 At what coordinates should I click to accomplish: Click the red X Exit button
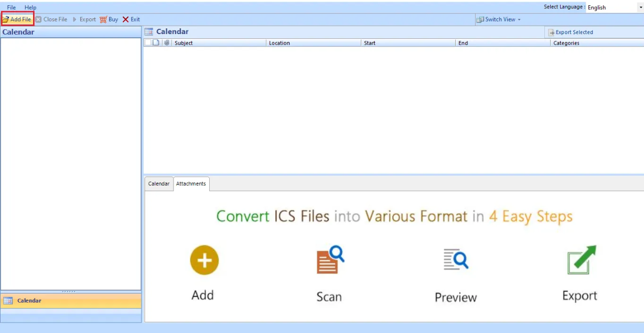[131, 19]
